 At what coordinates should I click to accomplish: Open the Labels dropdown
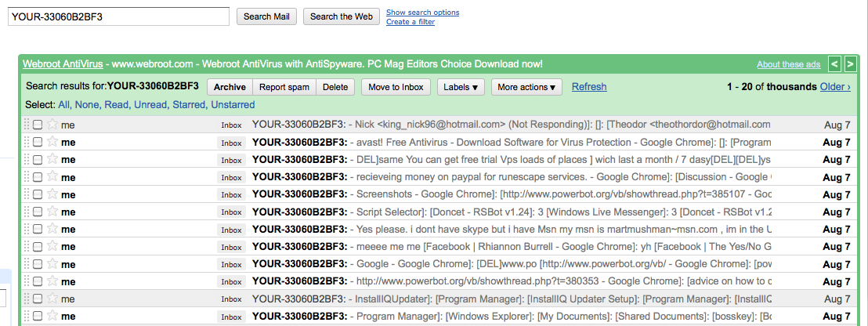(461, 87)
